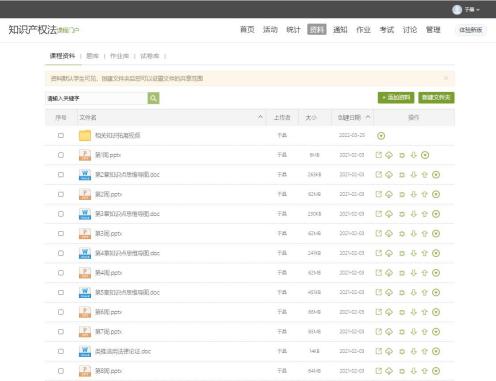The width and height of the screenshot is (496, 381).
Task: Click the cloud icon for 第3章 doc row
Action: 389,214
